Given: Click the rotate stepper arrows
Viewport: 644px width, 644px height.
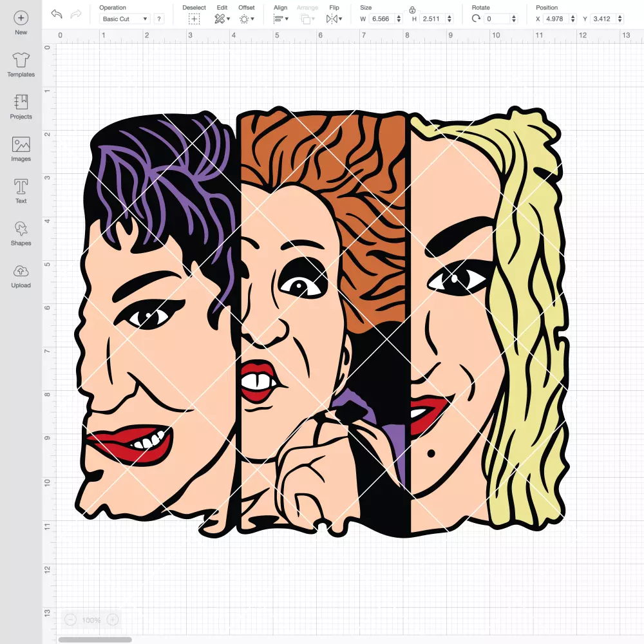Looking at the screenshot, I should (x=514, y=19).
